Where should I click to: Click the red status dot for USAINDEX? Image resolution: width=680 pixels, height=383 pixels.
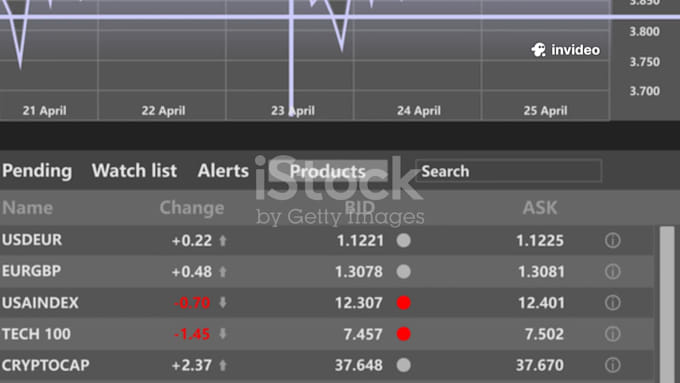click(x=403, y=303)
